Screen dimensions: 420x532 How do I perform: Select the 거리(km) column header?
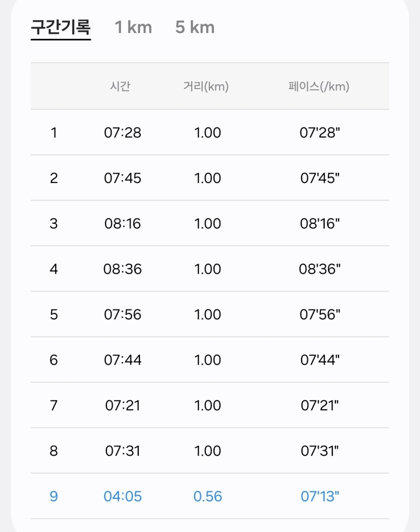pyautogui.click(x=206, y=86)
